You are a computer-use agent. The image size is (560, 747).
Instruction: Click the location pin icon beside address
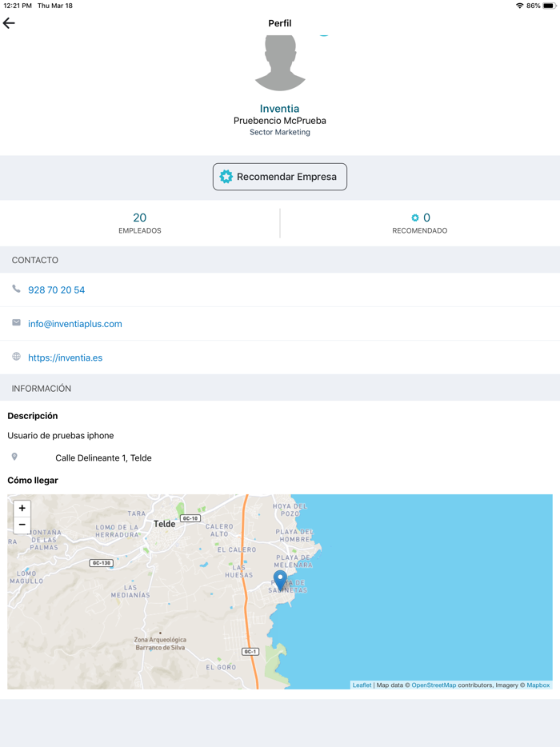pos(14,457)
